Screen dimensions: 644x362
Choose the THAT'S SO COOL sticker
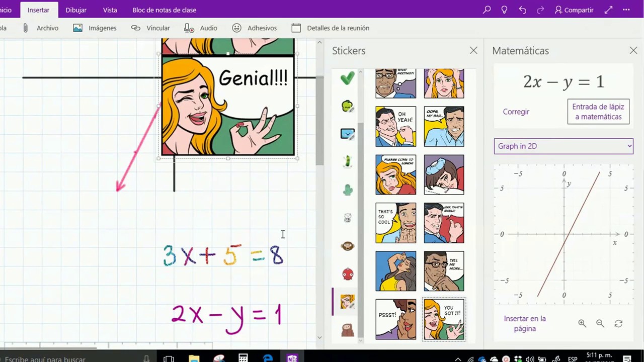[396, 223]
